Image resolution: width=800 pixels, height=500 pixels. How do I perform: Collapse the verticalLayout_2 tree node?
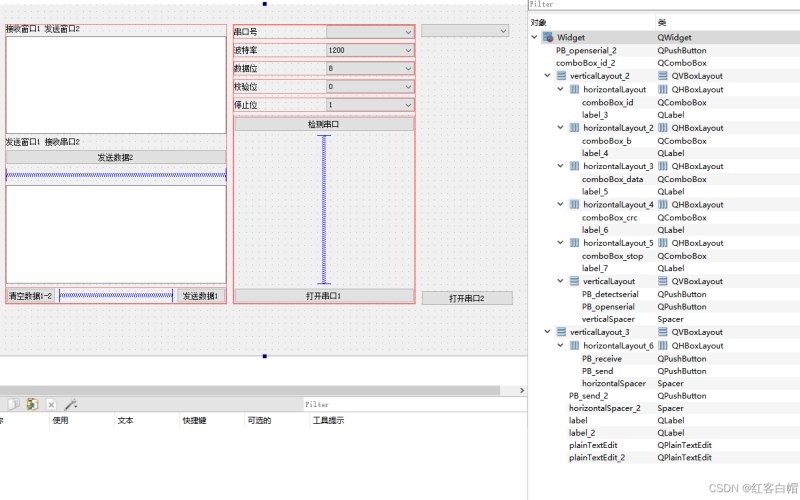[547, 76]
